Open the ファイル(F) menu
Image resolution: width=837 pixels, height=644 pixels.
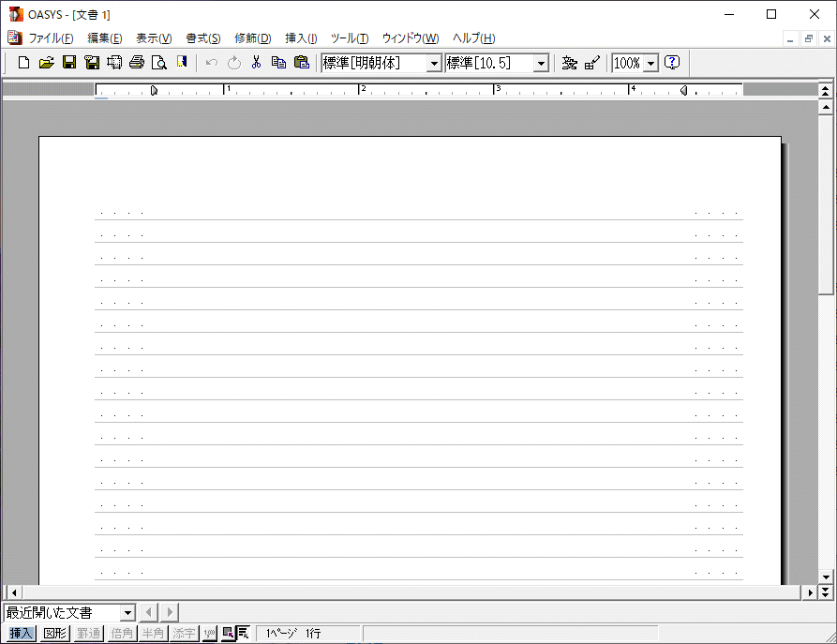(51, 37)
